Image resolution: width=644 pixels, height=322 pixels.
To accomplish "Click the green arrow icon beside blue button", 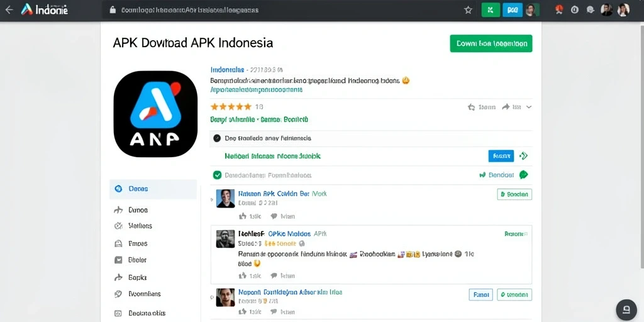I will tap(524, 156).
